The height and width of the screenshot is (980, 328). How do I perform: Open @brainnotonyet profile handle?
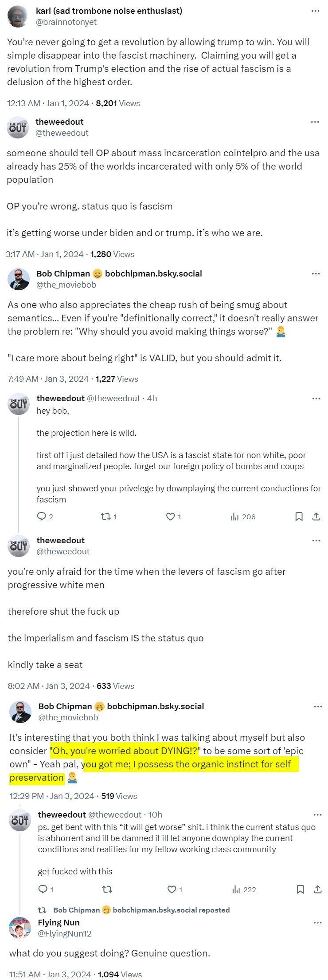66,22
